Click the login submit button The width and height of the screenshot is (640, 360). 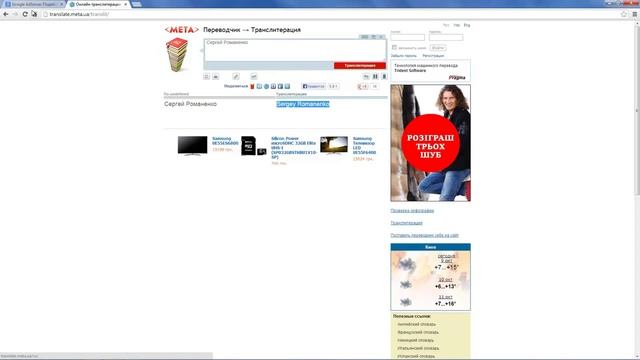[438, 48]
